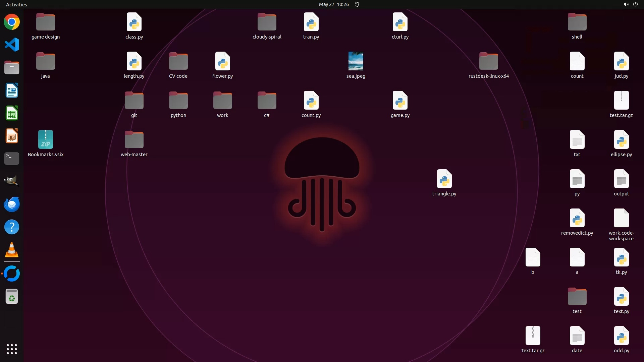Open the Terminal dock icon

[x=12, y=159]
